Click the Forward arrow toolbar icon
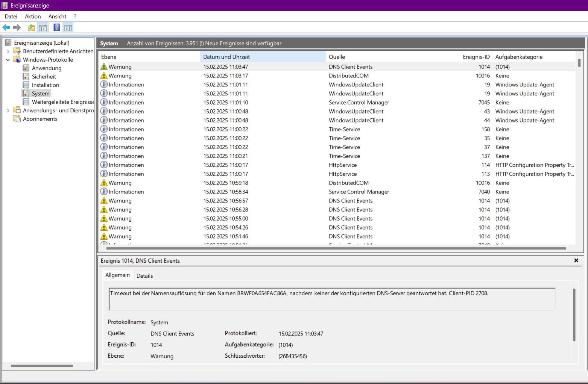 (x=17, y=27)
